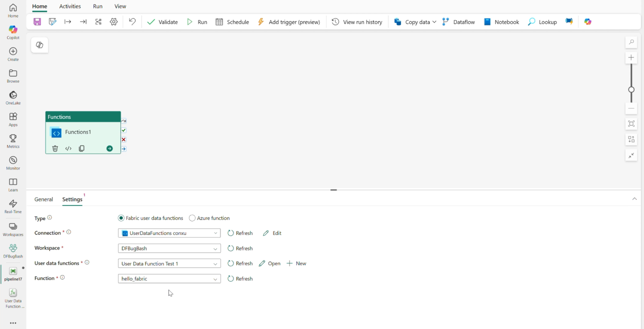Click the blue arrow On completion connector
The width and height of the screenshot is (644, 329).
click(x=123, y=149)
